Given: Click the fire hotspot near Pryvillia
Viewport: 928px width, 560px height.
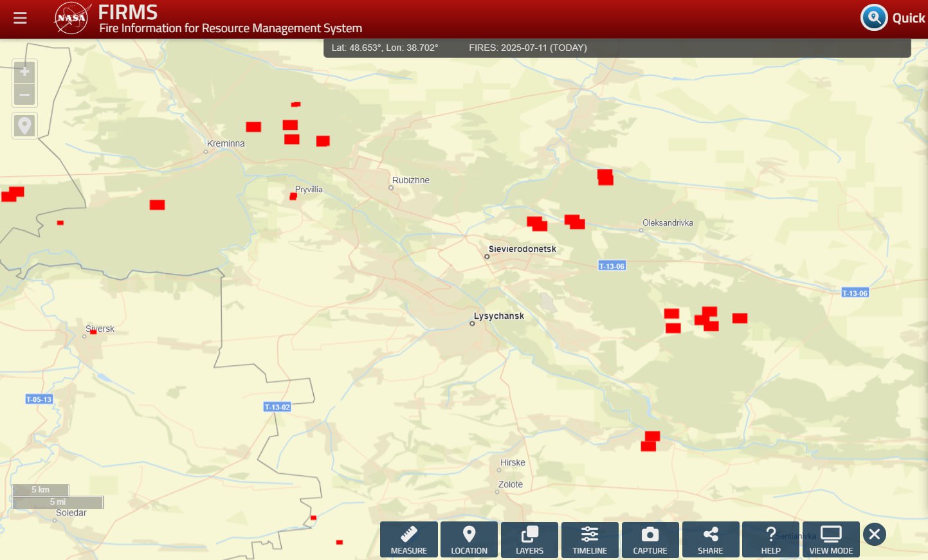Looking at the screenshot, I should click(x=293, y=196).
